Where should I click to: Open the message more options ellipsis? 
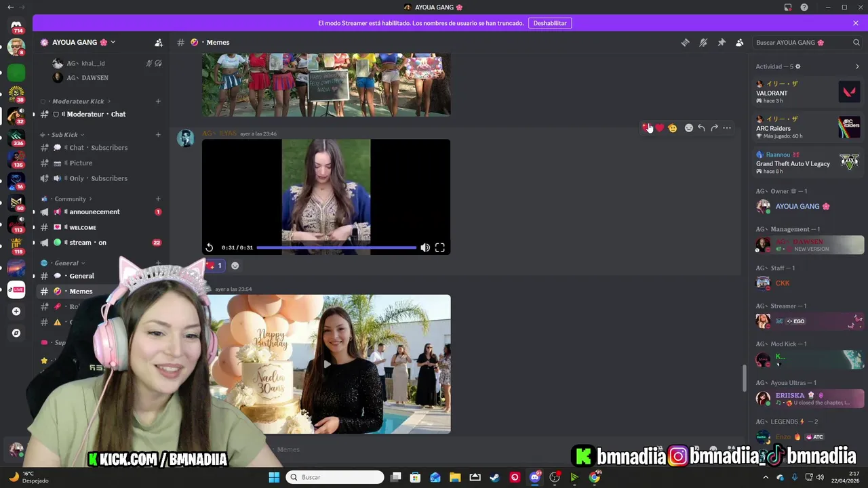727,127
